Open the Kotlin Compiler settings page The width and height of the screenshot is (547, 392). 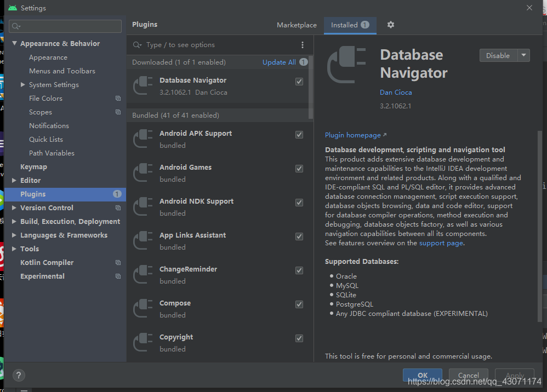pos(47,262)
